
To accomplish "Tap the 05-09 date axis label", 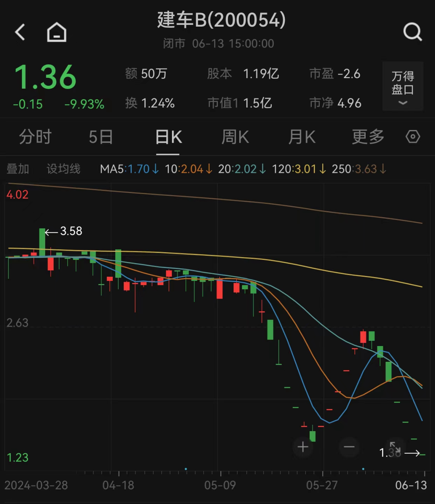I will (x=220, y=485).
